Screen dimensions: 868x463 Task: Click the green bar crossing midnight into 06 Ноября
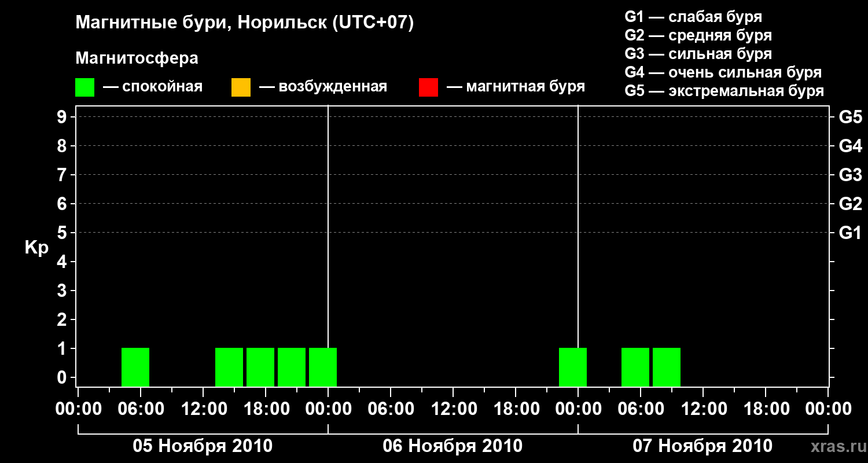point(323,367)
